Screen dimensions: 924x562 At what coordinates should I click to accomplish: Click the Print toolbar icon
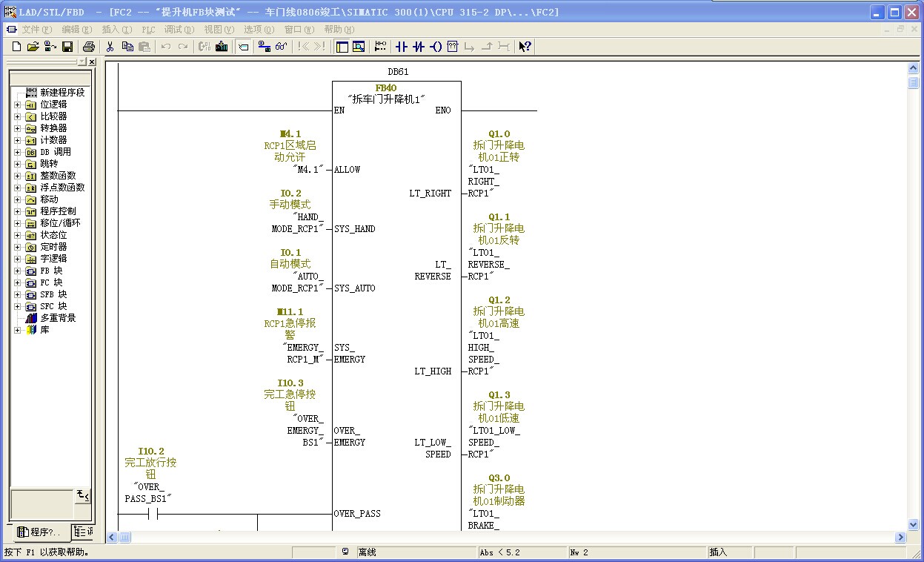88,47
